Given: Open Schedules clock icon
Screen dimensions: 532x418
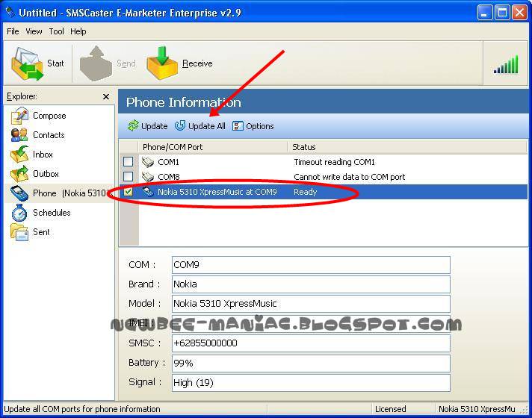Looking at the screenshot, I should click(x=19, y=213).
